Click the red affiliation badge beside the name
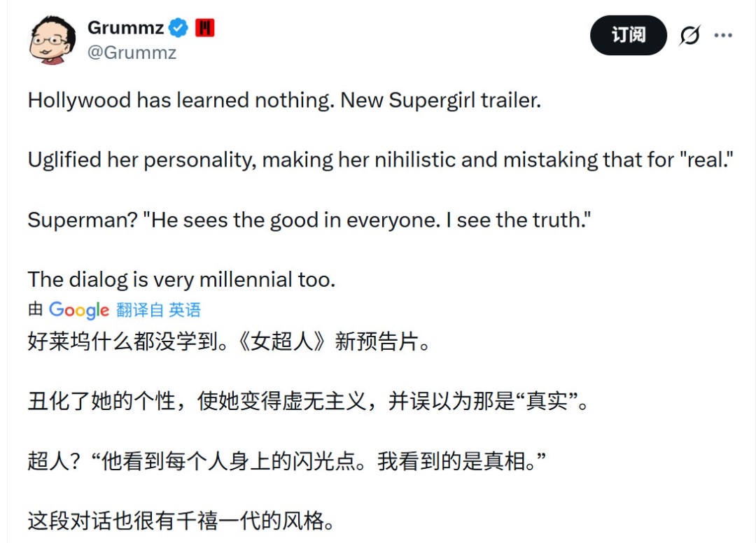The height and width of the screenshot is (543, 756). pyautogui.click(x=205, y=28)
